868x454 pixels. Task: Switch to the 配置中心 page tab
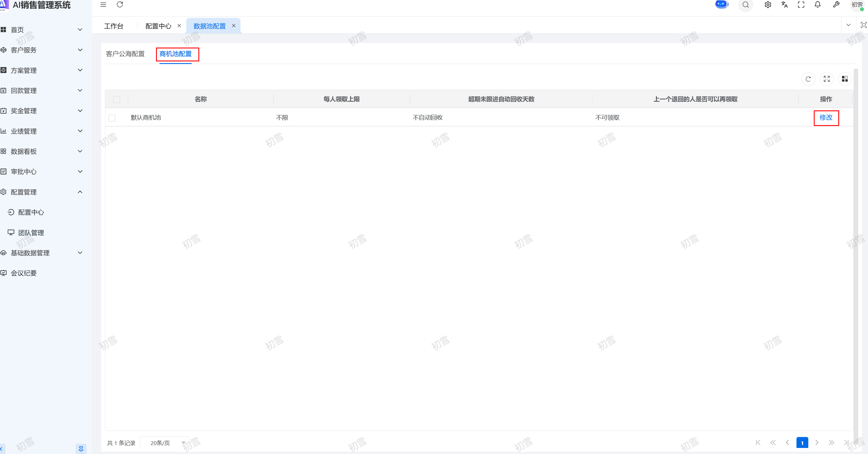click(x=158, y=26)
